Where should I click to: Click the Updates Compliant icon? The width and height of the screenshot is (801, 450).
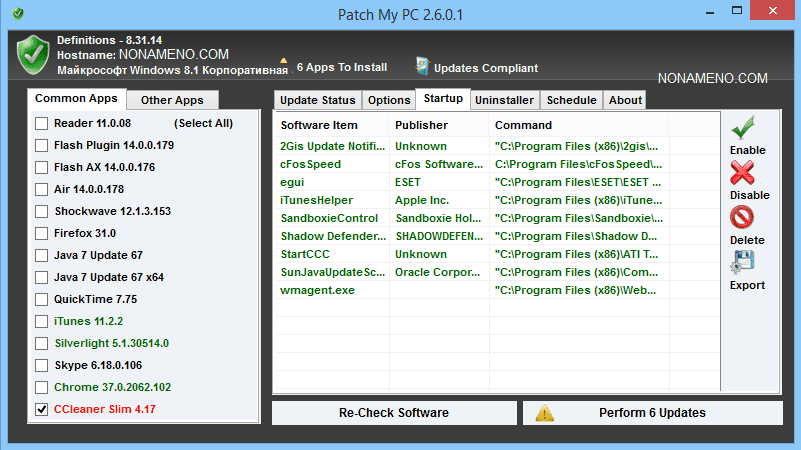[423, 67]
